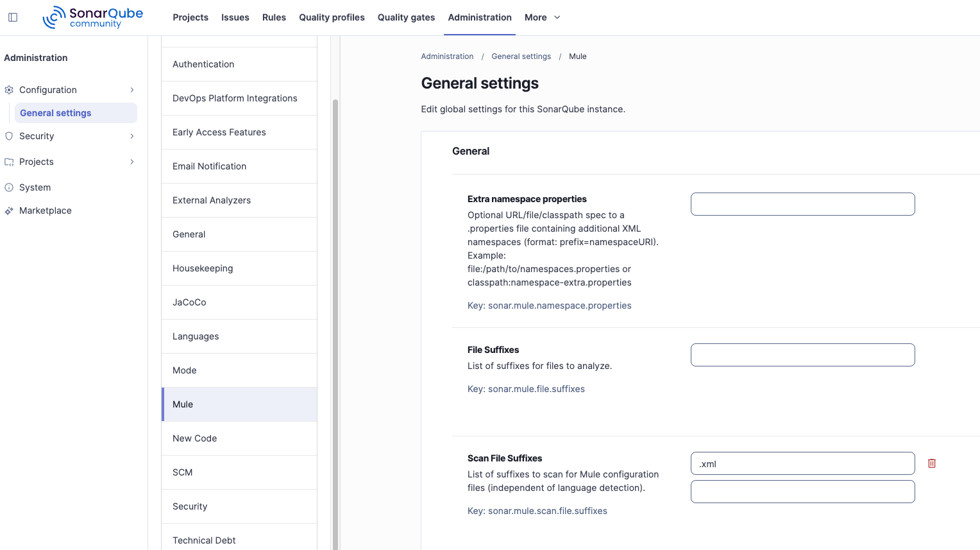This screenshot has height=550, width=980.
Task: Select the JaCoCo category
Action: [x=239, y=302]
